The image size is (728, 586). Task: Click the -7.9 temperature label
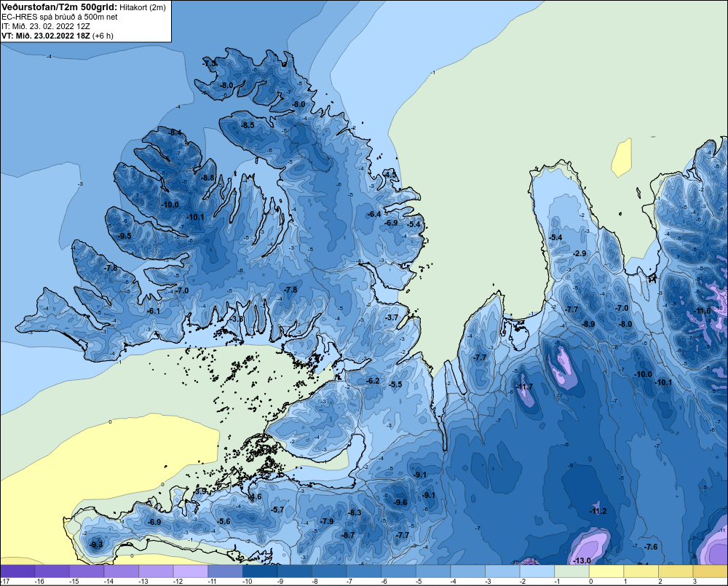327,521
